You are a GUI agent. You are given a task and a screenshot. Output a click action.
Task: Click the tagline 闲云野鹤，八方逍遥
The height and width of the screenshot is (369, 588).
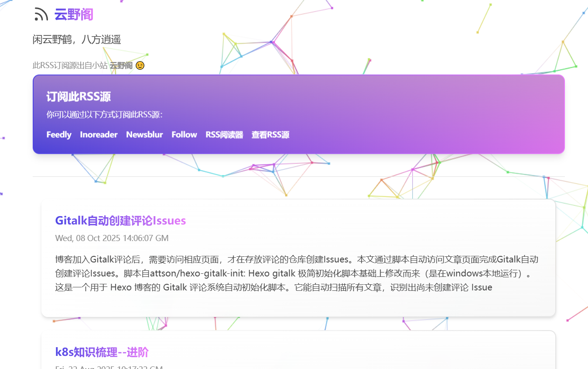coord(77,40)
